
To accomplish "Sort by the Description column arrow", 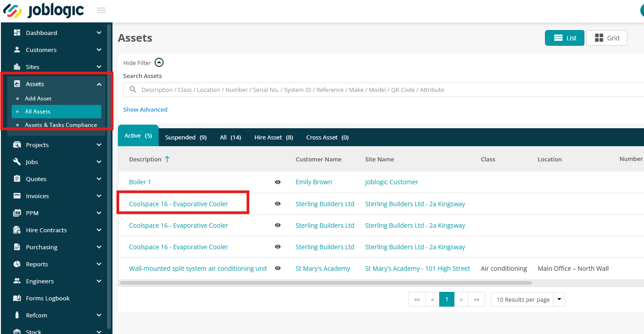I will click(167, 159).
